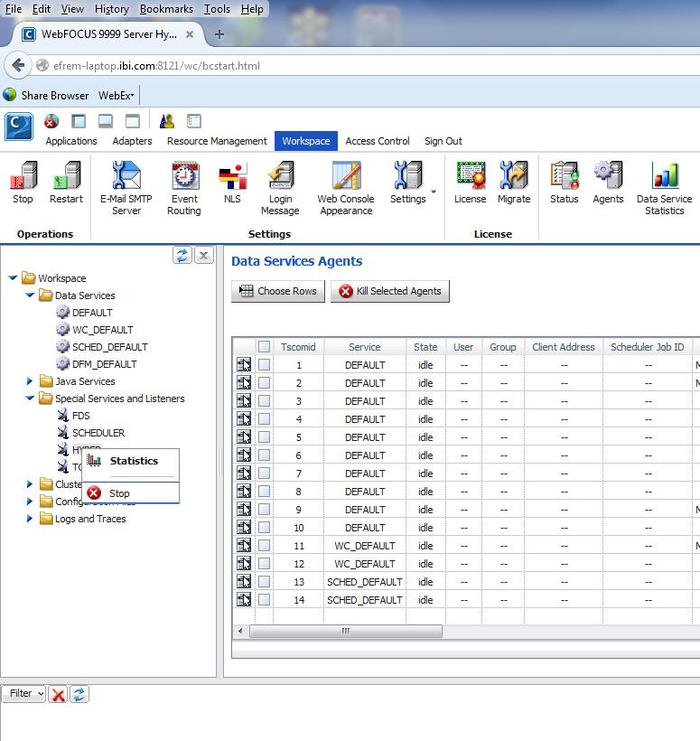Open the browser History menu
The image size is (700, 741).
click(111, 9)
